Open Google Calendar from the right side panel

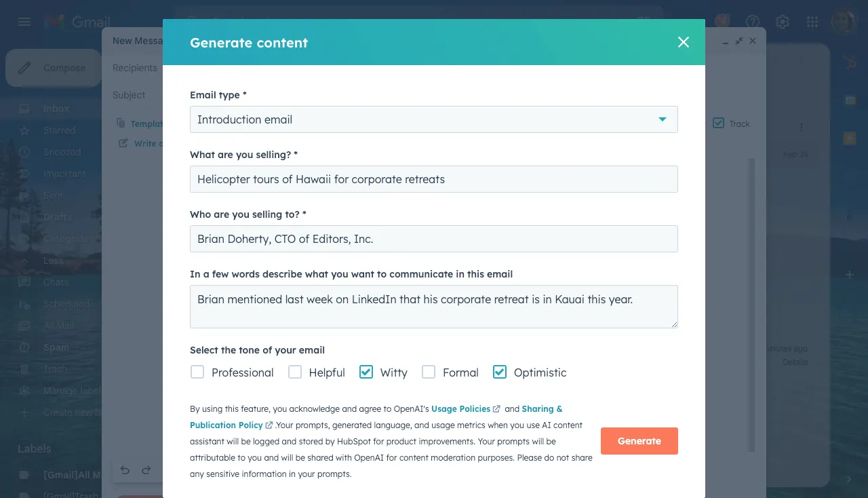(x=849, y=100)
